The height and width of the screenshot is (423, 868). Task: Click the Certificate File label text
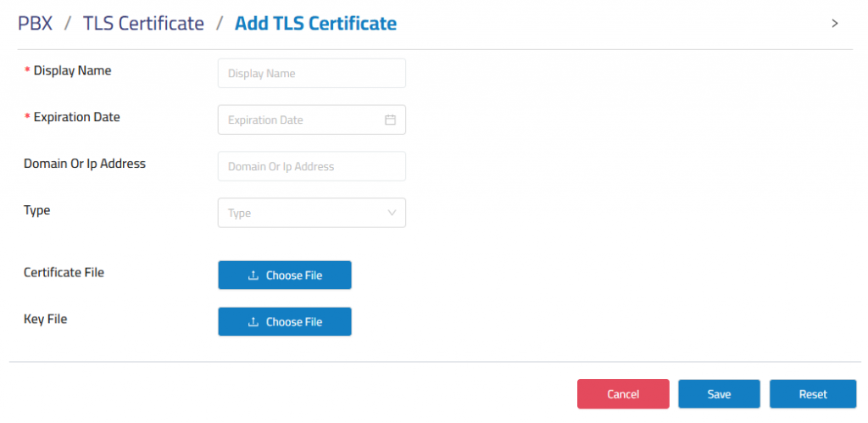point(64,272)
